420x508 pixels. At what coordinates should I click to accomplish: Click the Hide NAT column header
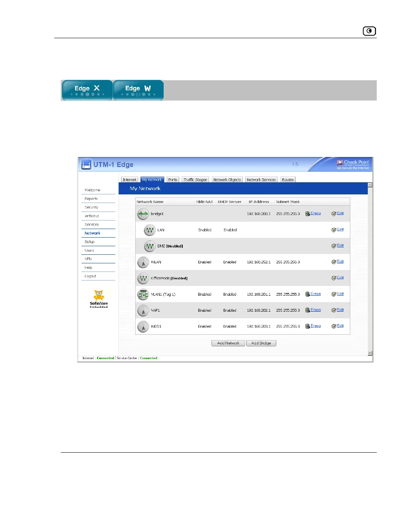[205, 202]
